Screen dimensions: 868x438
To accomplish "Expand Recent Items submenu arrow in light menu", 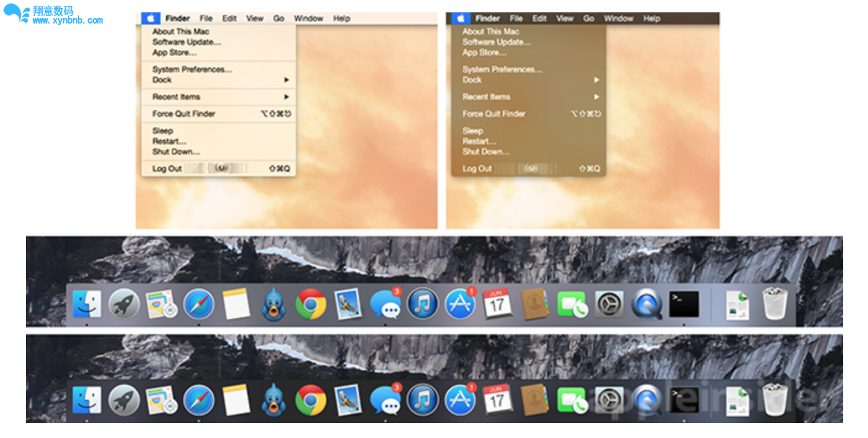I will pos(287,97).
